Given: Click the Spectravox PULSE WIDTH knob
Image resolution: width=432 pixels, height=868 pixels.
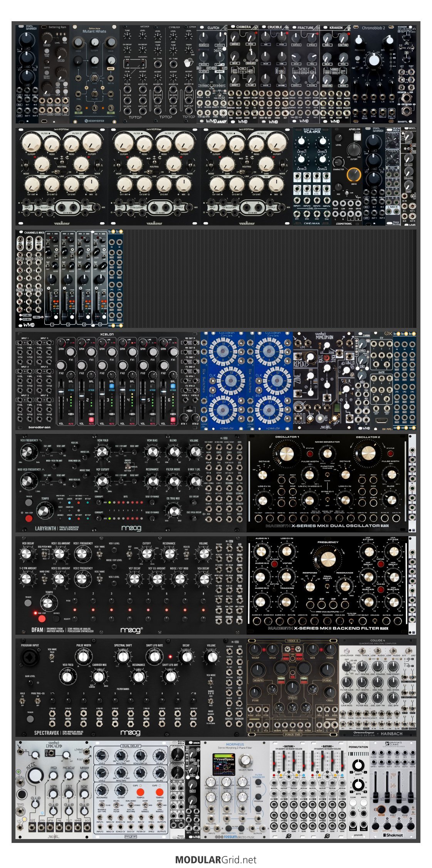Looking at the screenshot, I should (83, 656).
